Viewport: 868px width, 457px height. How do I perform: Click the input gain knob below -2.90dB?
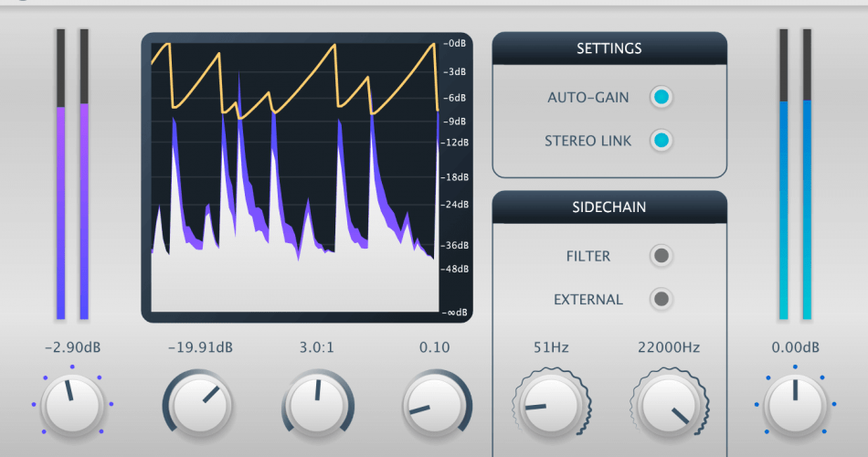[72, 405]
